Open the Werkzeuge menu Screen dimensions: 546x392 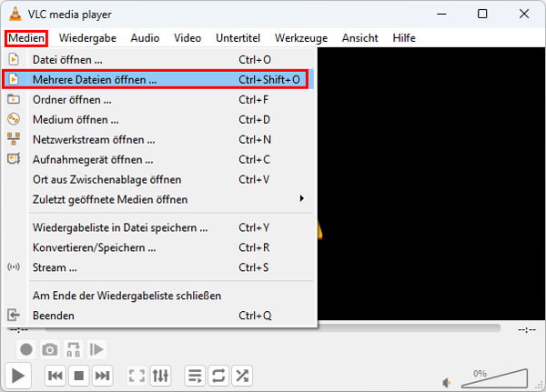301,38
